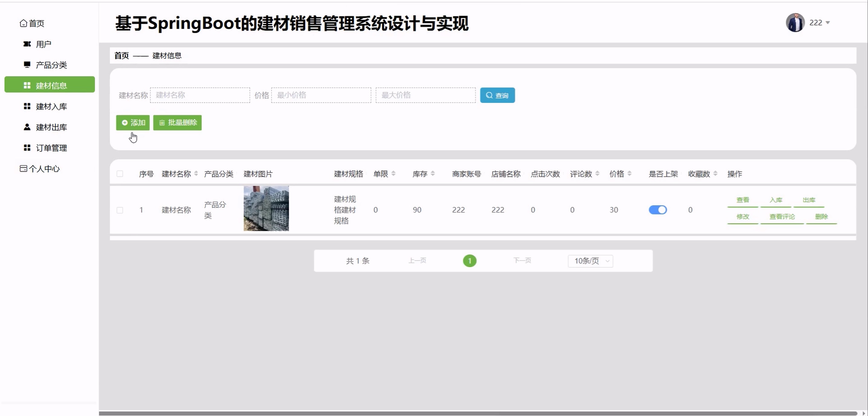Check the select-all checkbox in table header

tap(120, 174)
